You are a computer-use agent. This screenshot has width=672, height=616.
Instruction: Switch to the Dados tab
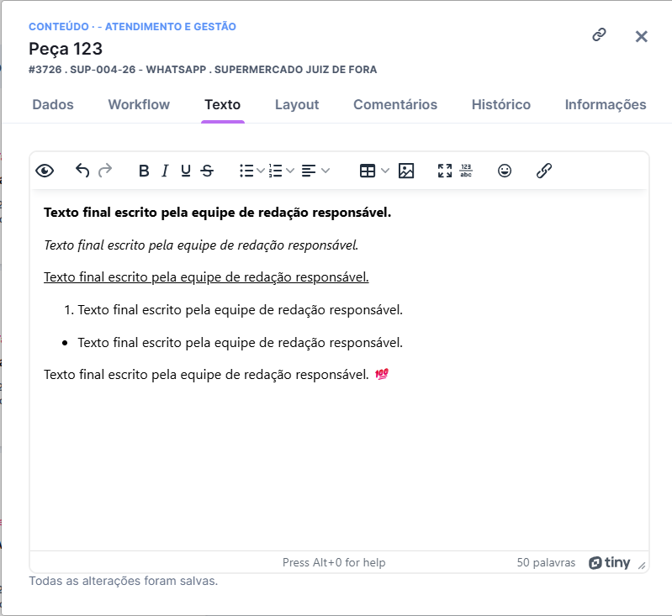pyautogui.click(x=53, y=104)
